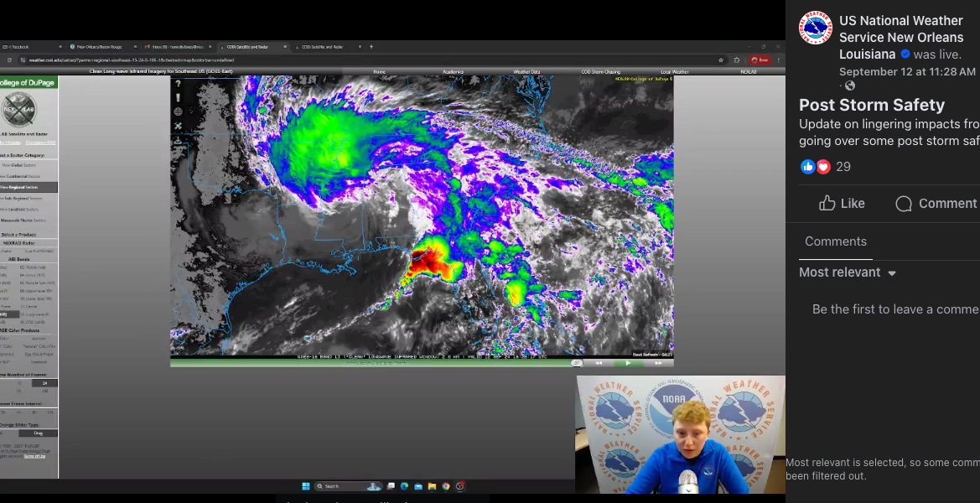Click the globe icon on the satellite map toolbar
This screenshot has height=503, width=980.
178,111
